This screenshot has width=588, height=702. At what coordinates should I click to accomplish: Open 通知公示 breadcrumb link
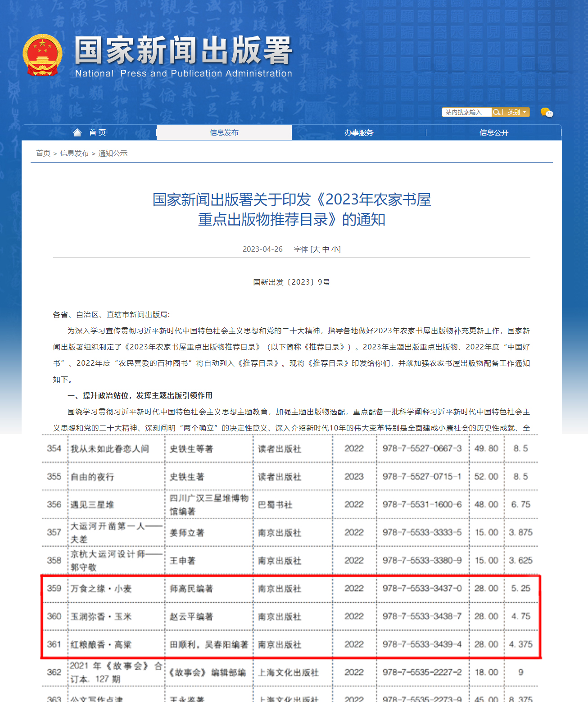click(x=113, y=154)
